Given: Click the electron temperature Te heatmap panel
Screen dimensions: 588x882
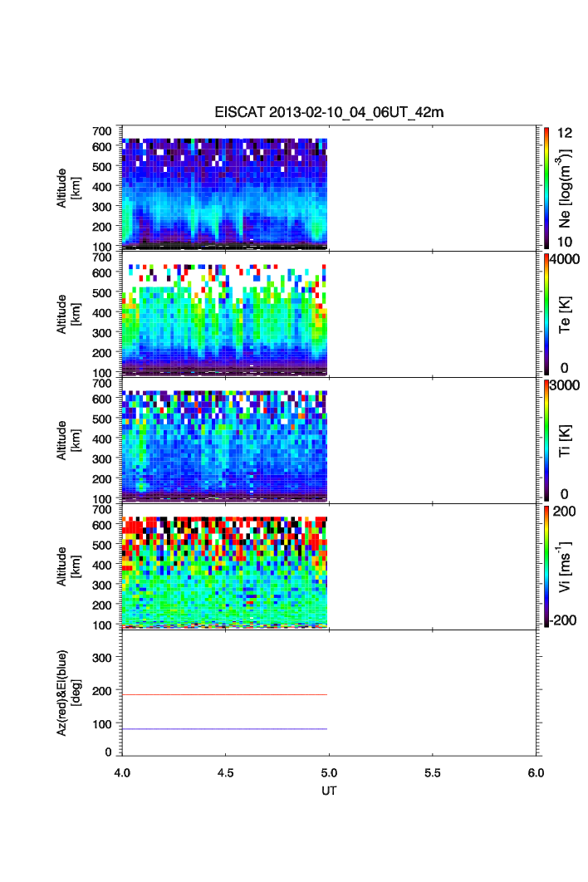Looking at the screenshot, I should coord(224,320).
